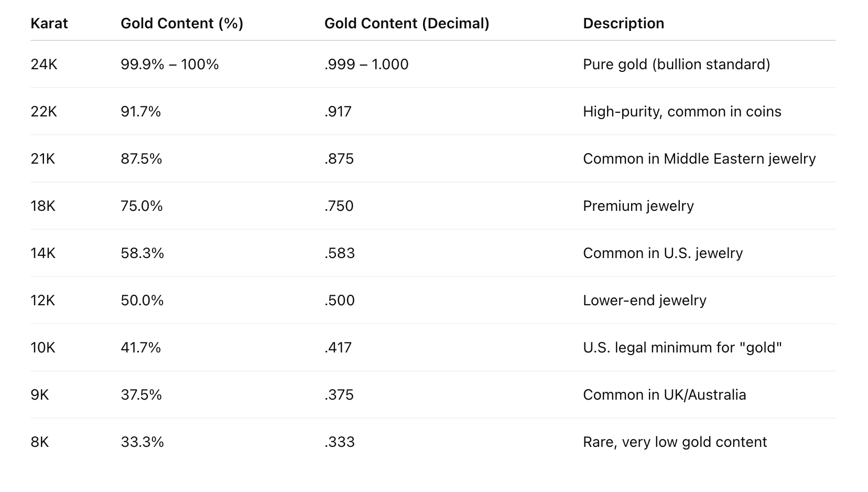The width and height of the screenshot is (868, 492).
Task: Click the Premium jewelry description
Action: click(638, 206)
